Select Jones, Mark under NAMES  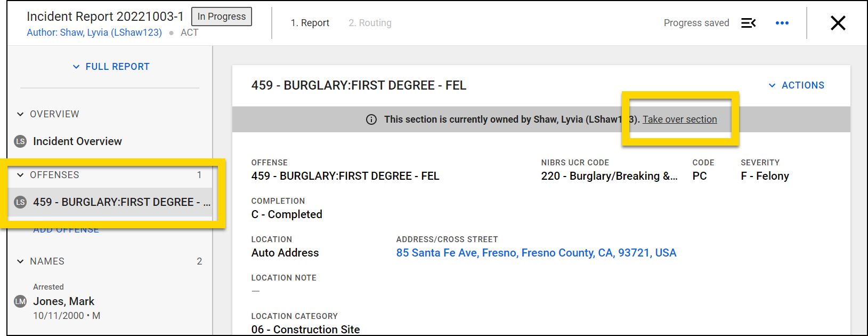[63, 301]
